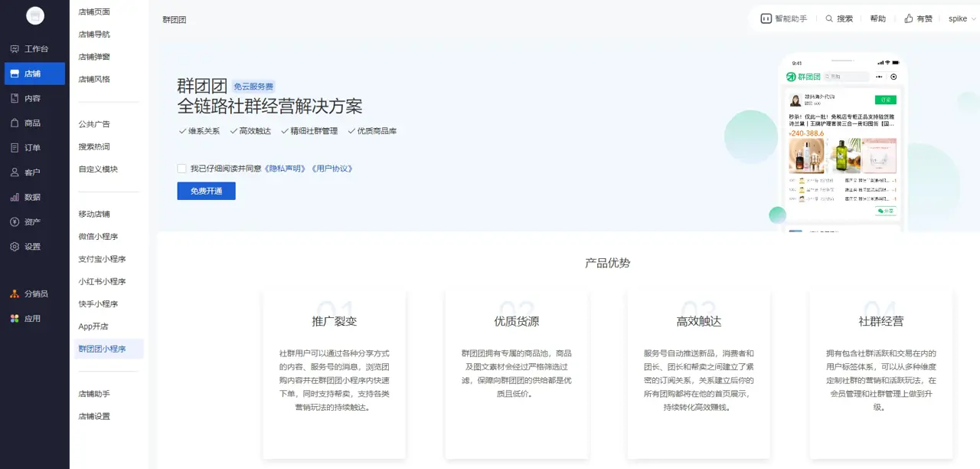980x469 pixels.
Task: Open the 内容 content icon in sidebar
Action: point(15,98)
